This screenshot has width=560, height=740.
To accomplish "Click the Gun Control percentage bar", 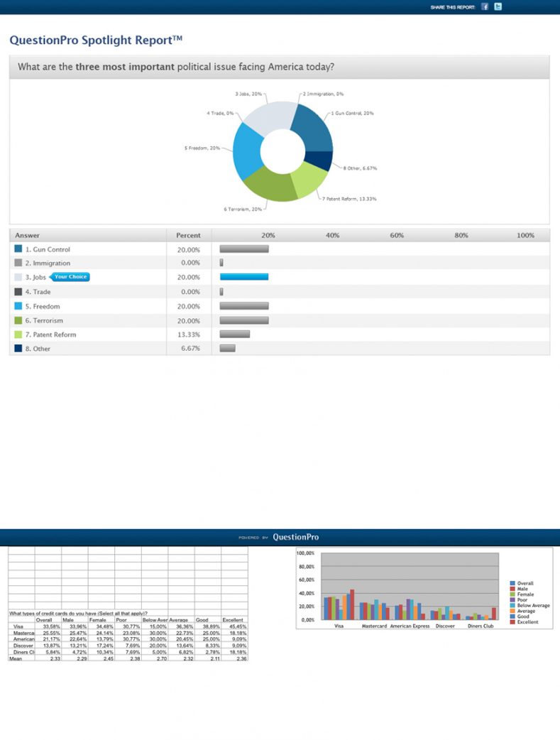I will pos(244,249).
